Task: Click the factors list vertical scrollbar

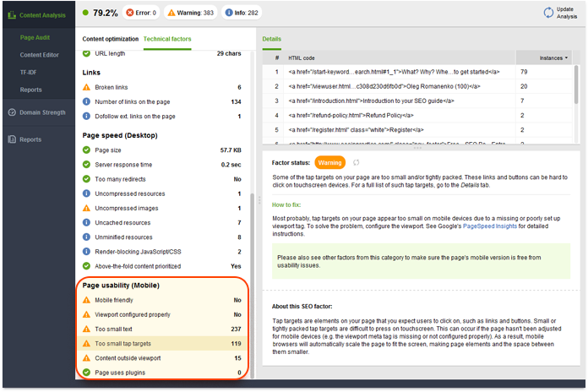Action: pyautogui.click(x=252, y=285)
